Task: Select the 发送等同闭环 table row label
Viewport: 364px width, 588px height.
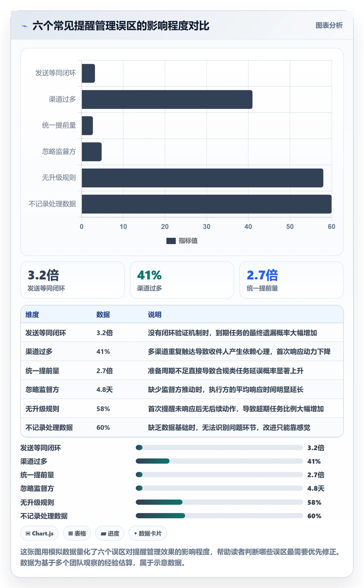Action: tap(46, 333)
